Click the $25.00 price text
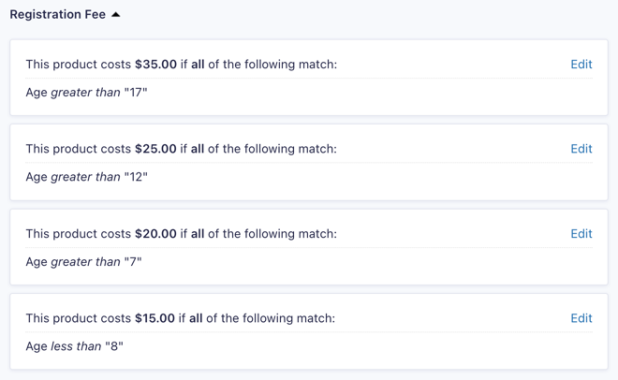 pos(156,149)
